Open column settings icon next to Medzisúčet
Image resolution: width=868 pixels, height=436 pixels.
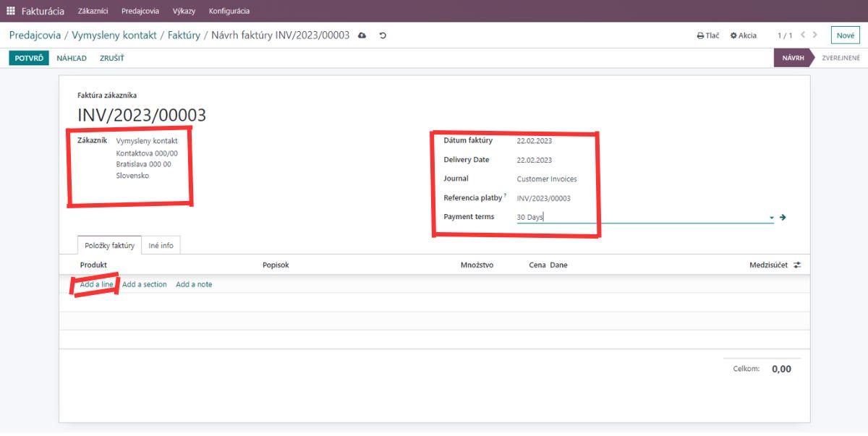tap(797, 265)
